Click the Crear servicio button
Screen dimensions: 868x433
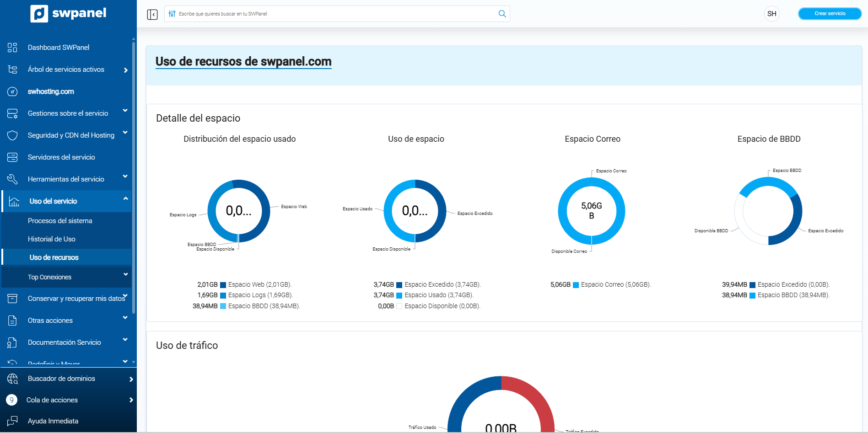coord(830,14)
